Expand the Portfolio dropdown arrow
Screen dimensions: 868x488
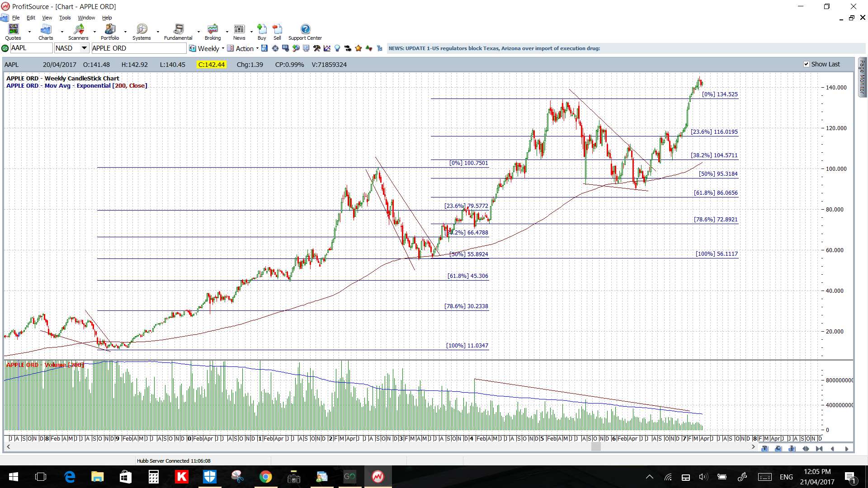(125, 32)
